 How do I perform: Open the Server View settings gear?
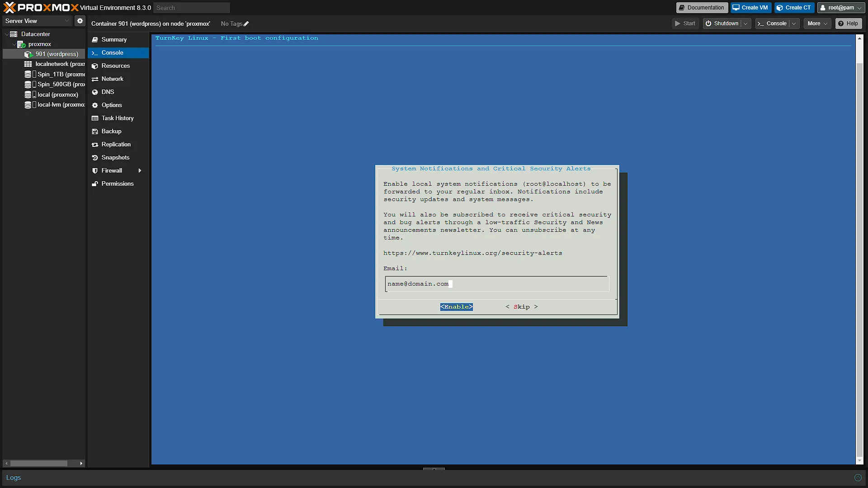[x=80, y=21]
